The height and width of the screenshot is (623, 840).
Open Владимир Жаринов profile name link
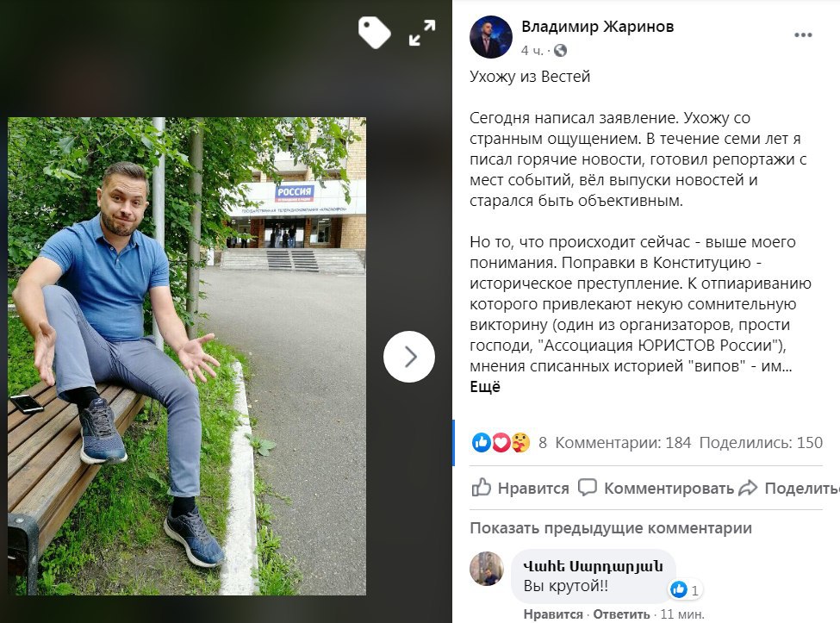point(597,26)
